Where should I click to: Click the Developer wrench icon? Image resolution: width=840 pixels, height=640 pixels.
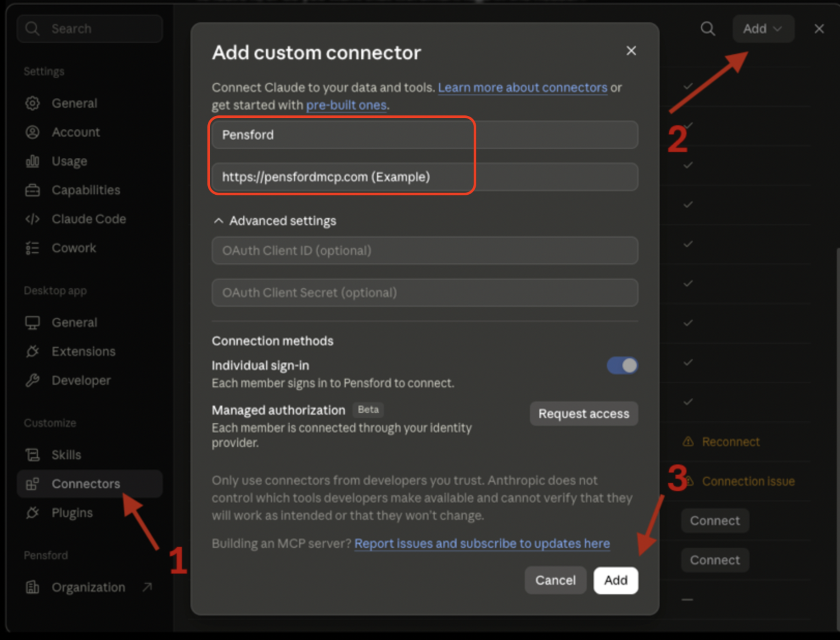(x=32, y=380)
